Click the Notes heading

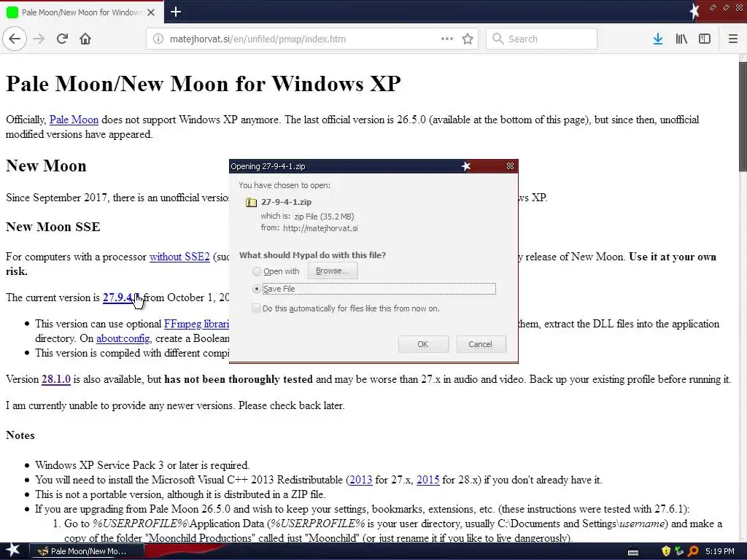(20, 435)
